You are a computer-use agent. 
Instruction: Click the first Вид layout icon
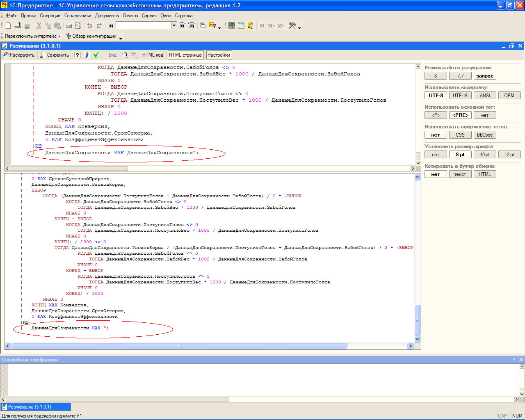point(125,55)
